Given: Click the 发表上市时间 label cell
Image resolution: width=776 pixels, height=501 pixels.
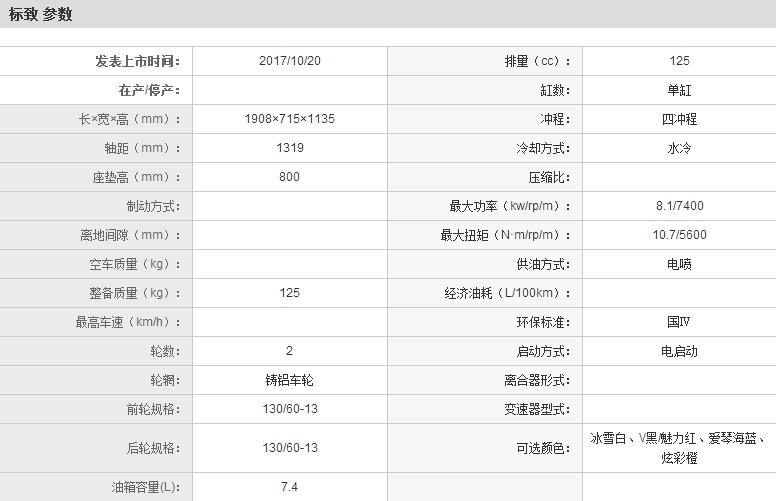Looking at the screenshot, I should coord(138,61).
